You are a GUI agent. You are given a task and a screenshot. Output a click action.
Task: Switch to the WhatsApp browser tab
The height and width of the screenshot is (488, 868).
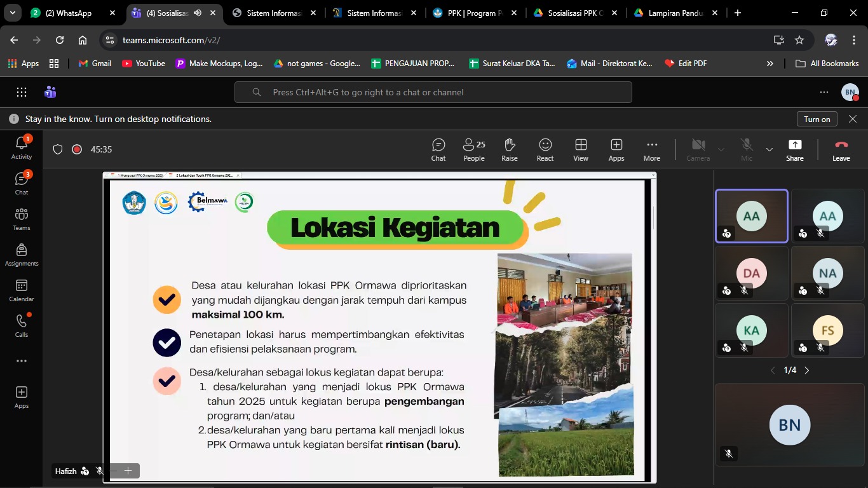(x=69, y=13)
